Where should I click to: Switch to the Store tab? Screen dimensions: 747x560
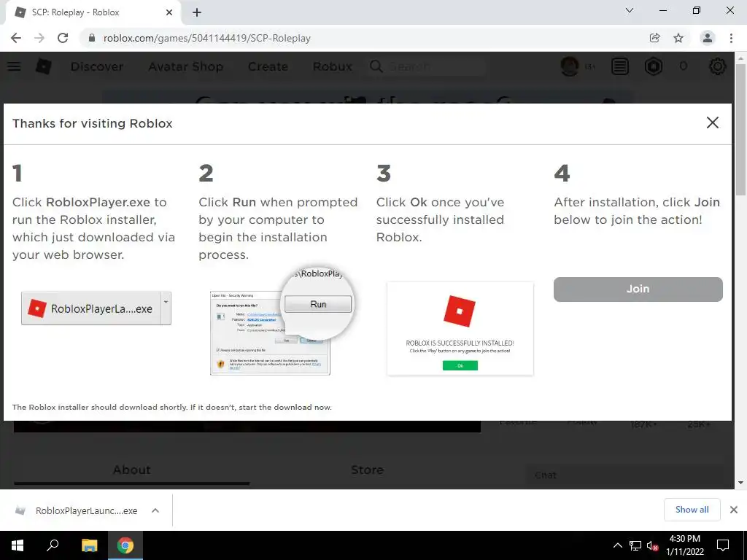tap(367, 470)
